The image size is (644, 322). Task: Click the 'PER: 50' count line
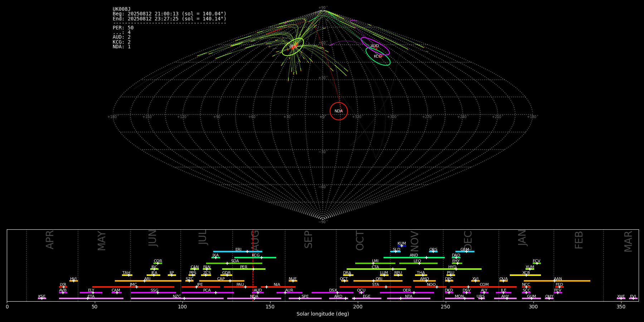click(123, 28)
